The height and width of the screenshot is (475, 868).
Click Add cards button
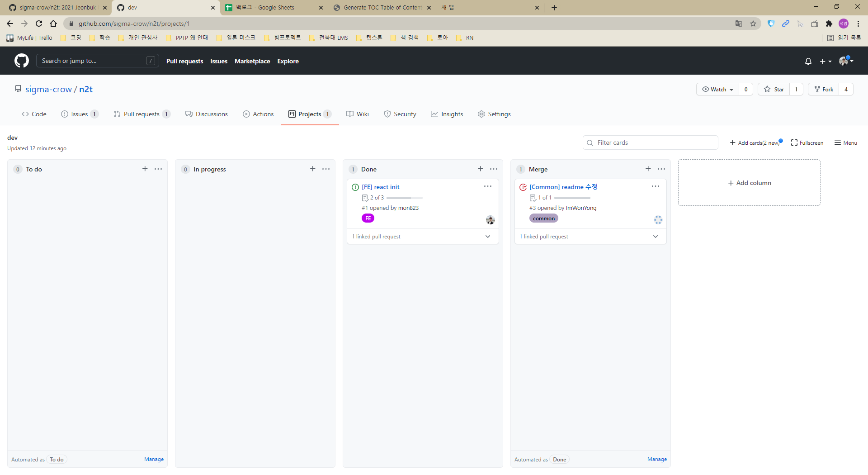tap(755, 142)
